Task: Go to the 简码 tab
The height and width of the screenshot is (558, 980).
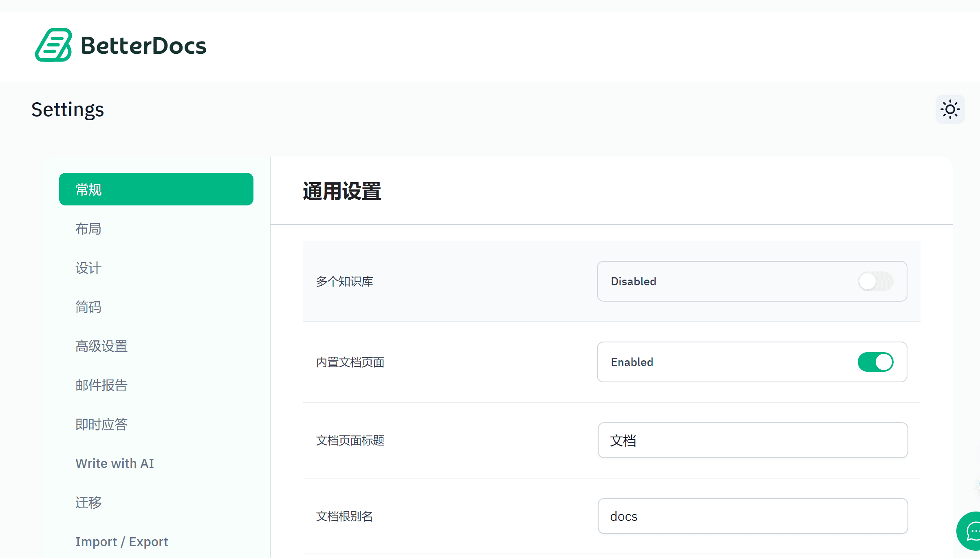Action: pyautogui.click(x=88, y=307)
